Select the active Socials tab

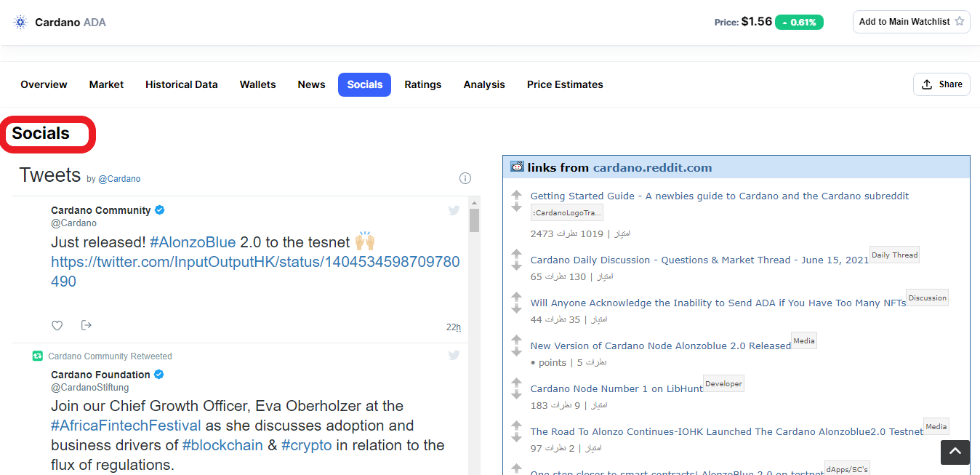[x=364, y=84]
